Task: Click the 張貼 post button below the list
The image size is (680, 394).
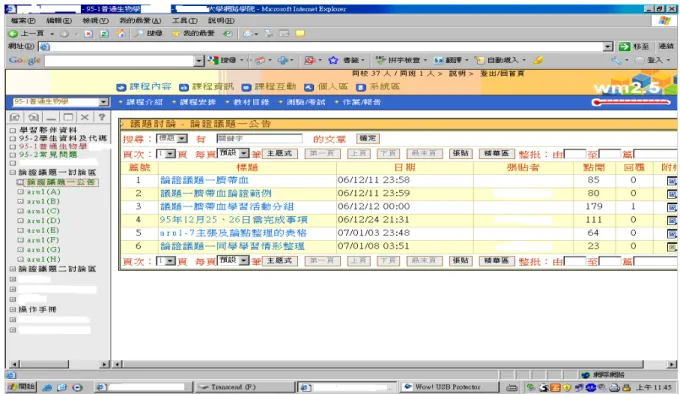Action: point(460,261)
